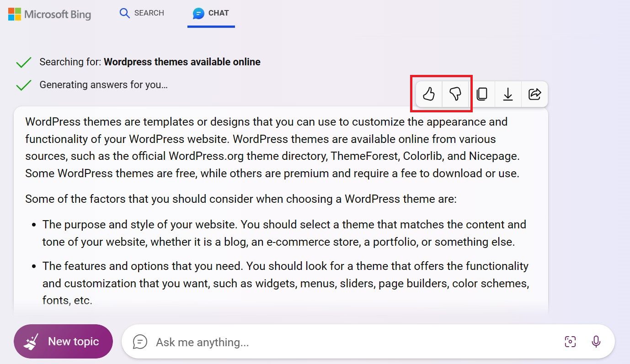Give the response a thumbs up

tap(428, 94)
